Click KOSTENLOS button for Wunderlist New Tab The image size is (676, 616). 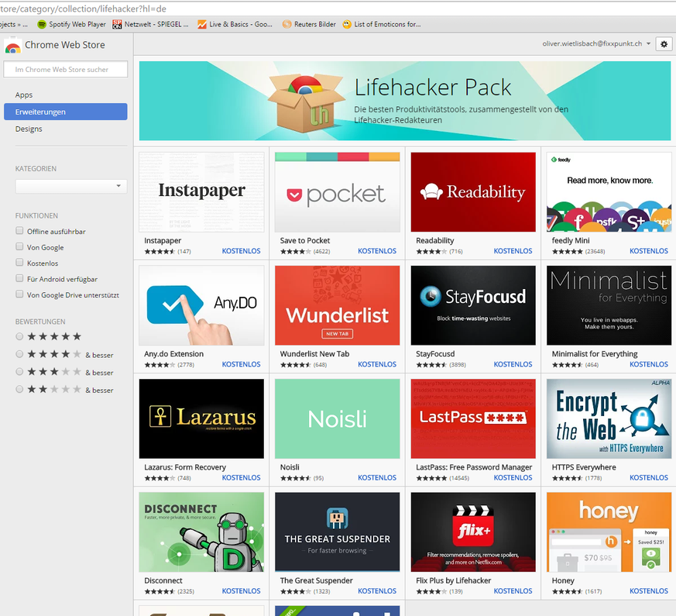[377, 364]
